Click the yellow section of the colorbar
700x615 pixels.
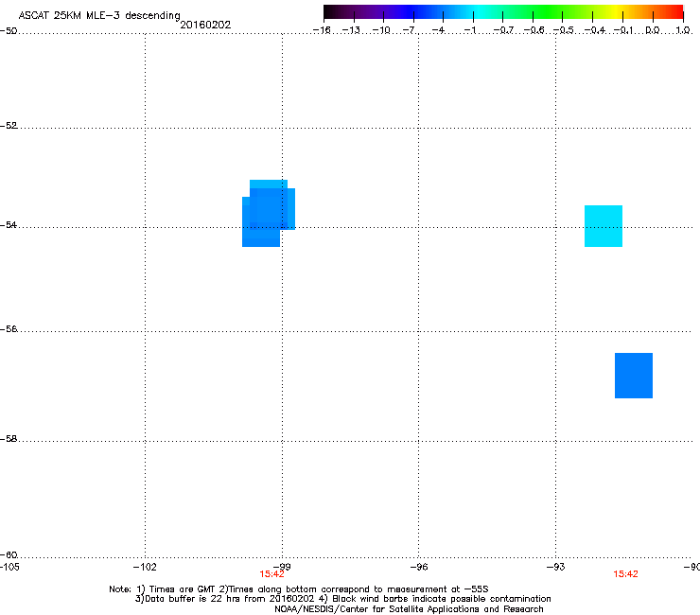(x=616, y=11)
